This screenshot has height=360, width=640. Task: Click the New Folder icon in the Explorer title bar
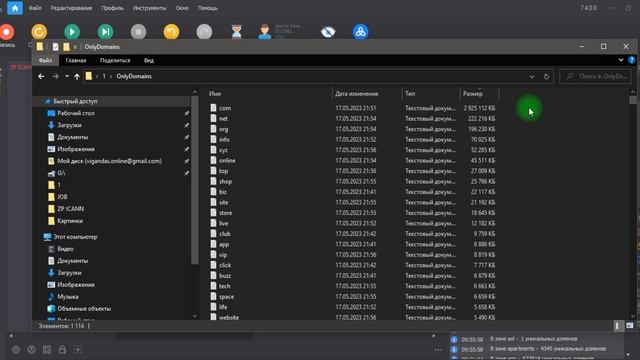point(66,47)
